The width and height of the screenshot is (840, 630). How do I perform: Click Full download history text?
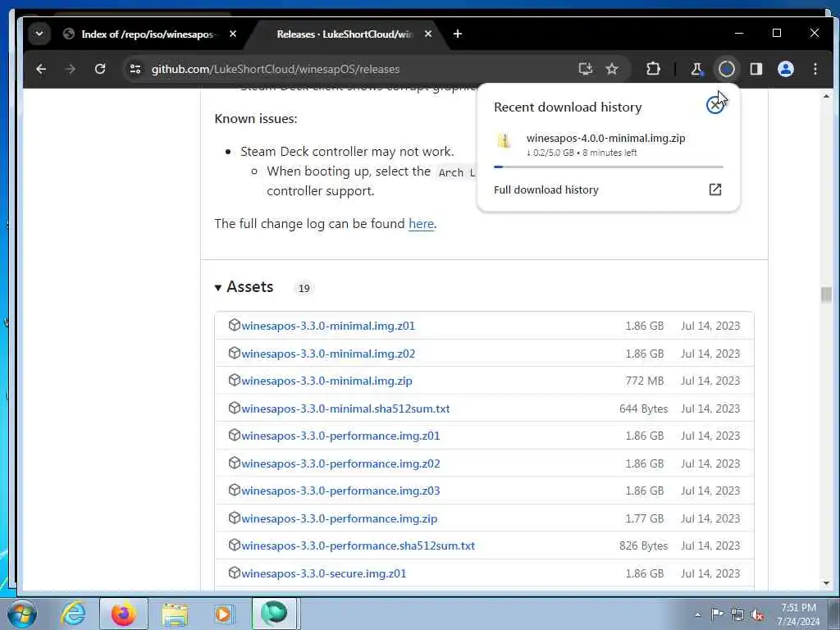(x=546, y=189)
